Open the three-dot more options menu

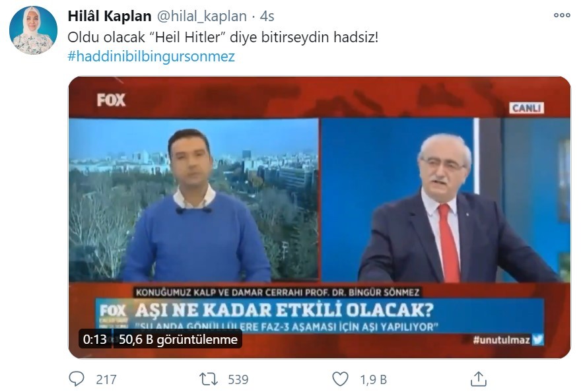click(x=562, y=15)
